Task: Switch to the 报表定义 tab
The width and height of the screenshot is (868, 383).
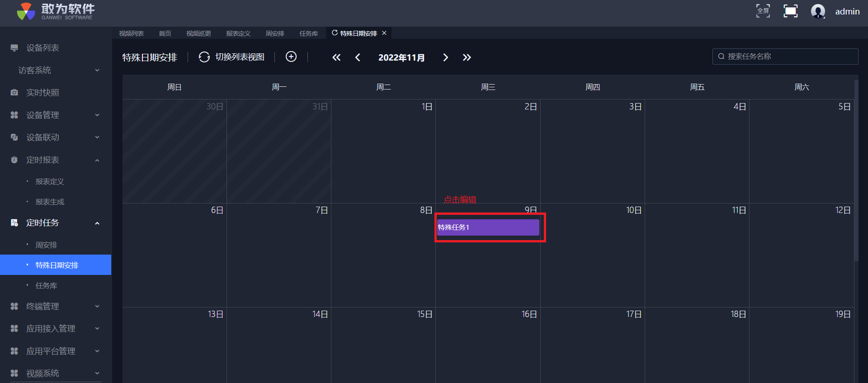Action: pyautogui.click(x=238, y=33)
